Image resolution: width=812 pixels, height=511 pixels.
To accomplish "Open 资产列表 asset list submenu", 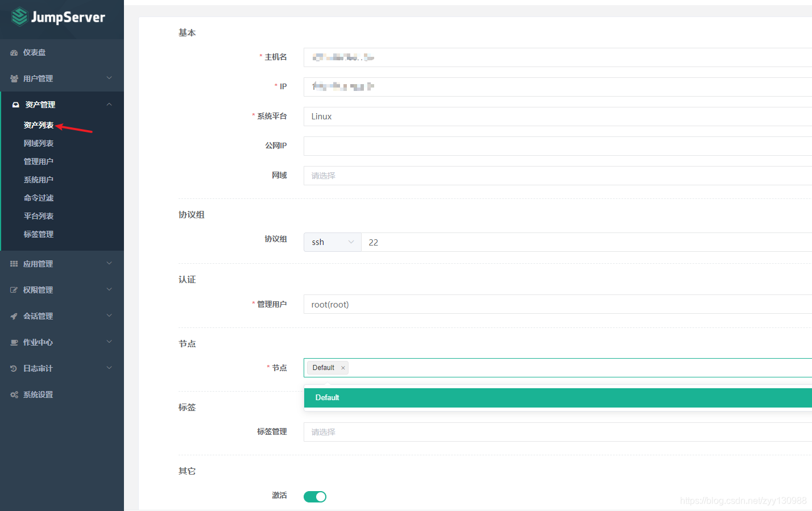I will pyautogui.click(x=39, y=125).
